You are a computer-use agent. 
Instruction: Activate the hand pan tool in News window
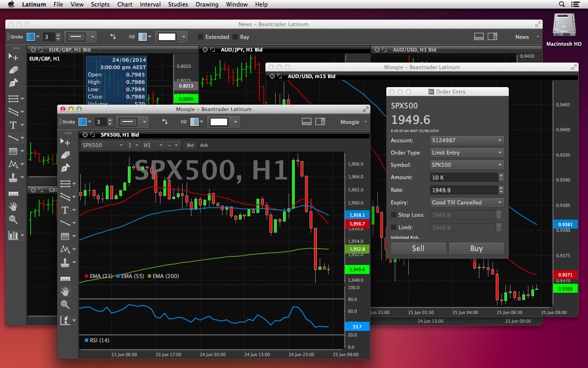[x=13, y=206]
